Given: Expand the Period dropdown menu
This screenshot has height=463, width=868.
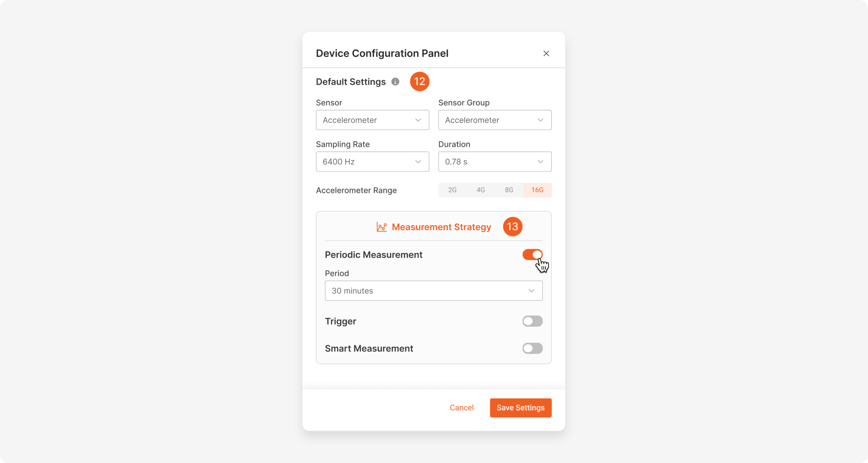Looking at the screenshot, I should coord(433,290).
